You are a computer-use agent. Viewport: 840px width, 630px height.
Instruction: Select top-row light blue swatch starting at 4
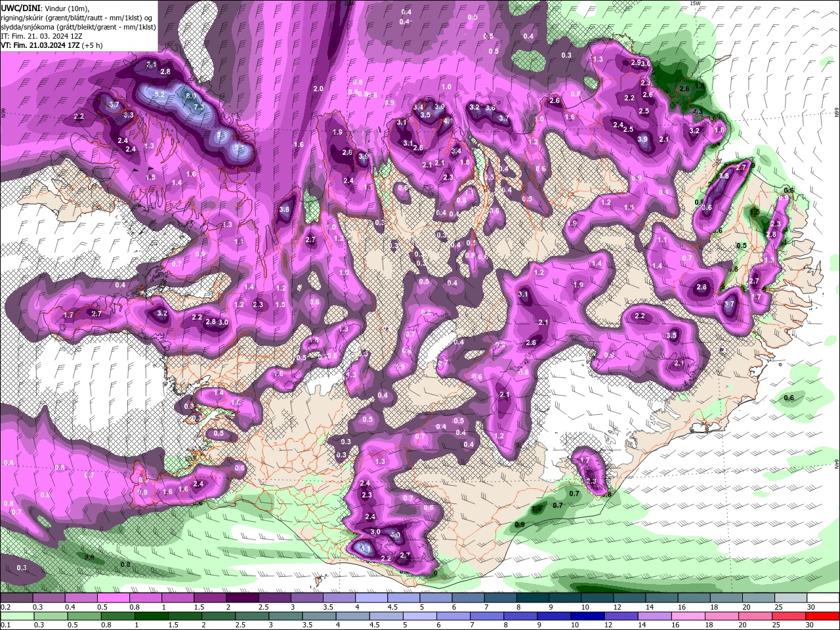point(371,598)
